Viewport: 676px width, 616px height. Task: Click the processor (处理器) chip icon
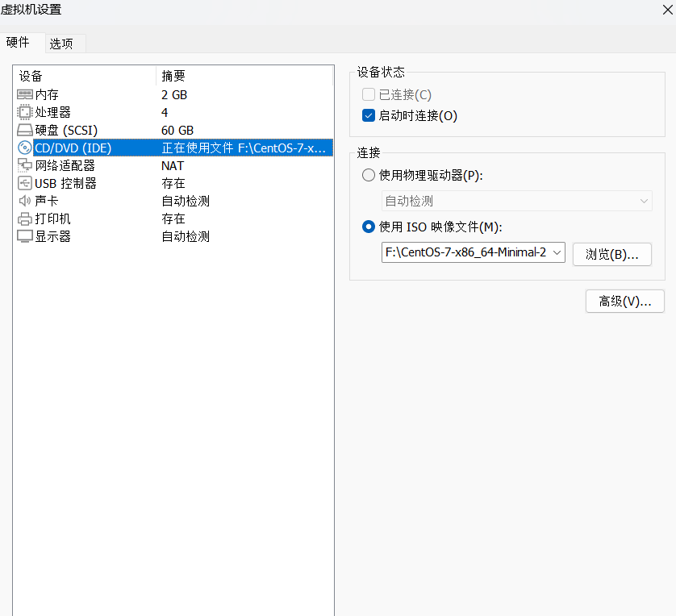(24, 112)
